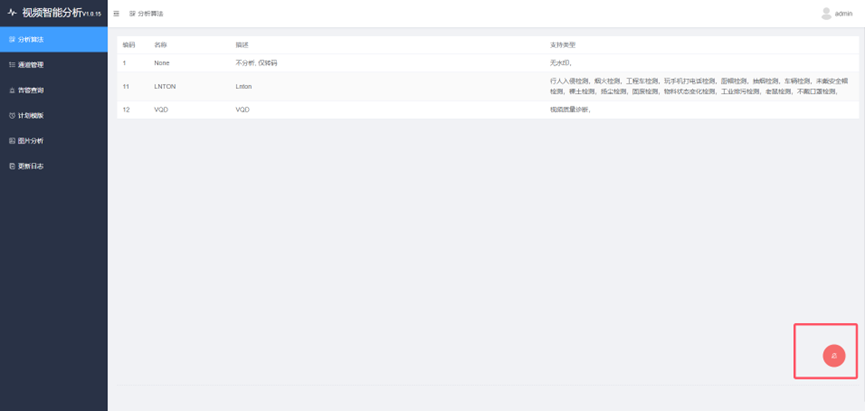Image resolution: width=865 pixels, height=411 pixels.
Task: Open the admin username dropdown
Action: 843,14
